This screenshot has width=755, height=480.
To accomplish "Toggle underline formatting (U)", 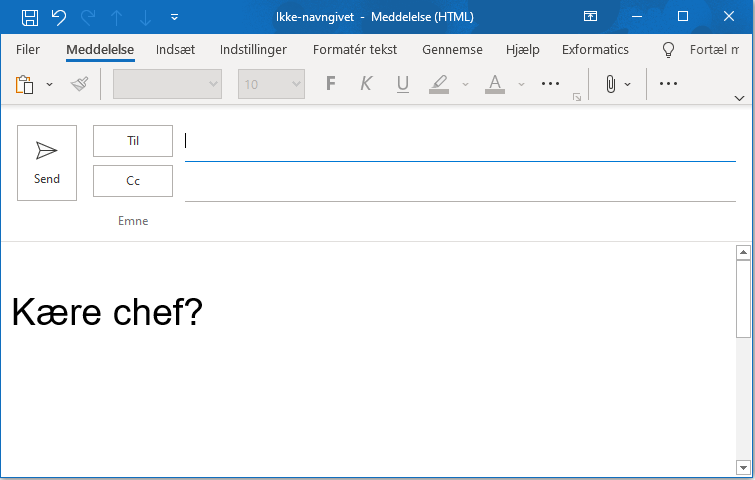I will [402, 85].
